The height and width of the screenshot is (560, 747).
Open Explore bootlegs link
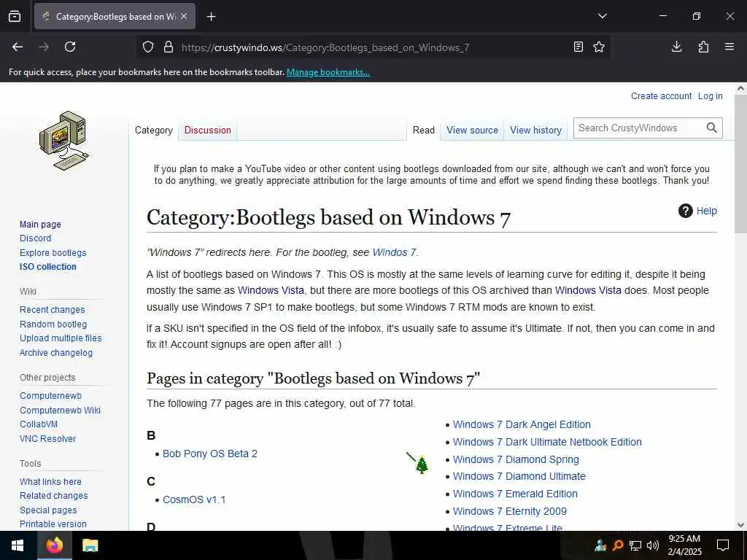[x=53, y=252]
